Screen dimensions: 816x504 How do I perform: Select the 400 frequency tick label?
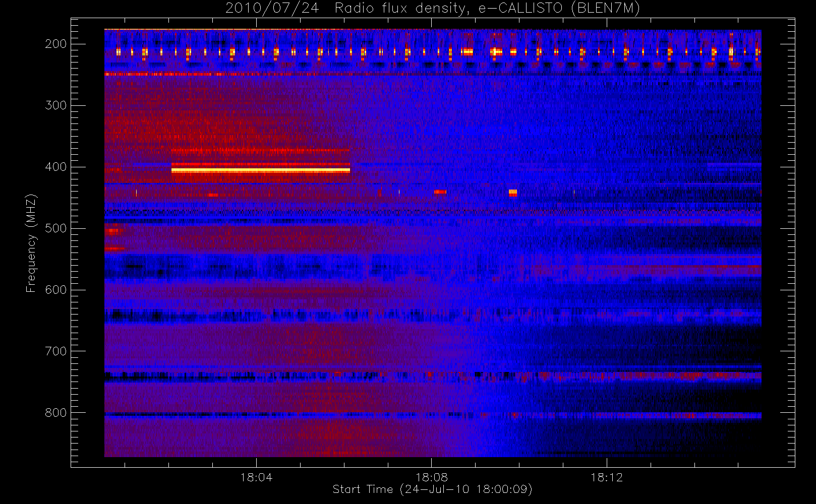(x=55, y=167)
